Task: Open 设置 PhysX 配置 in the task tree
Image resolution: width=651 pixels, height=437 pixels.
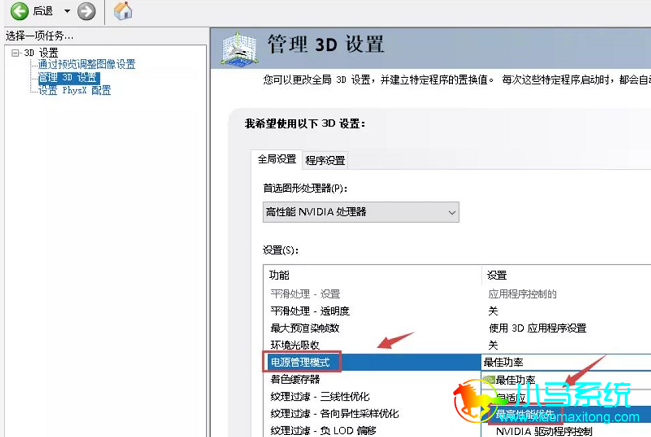Action: click(x=75, y=90)
